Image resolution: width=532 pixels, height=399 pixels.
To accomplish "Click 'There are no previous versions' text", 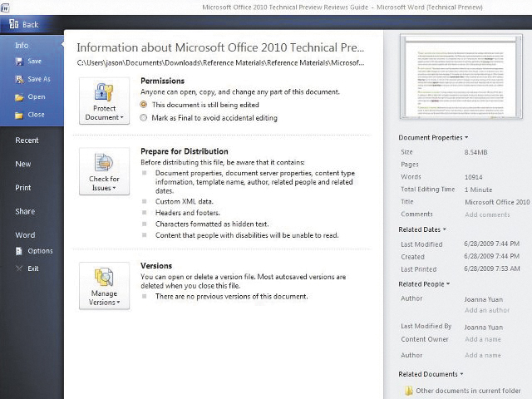I will click(232, 296).
